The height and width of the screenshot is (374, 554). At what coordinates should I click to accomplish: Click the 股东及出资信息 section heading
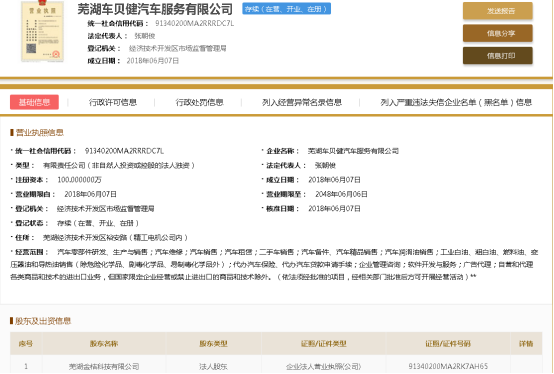43,321
